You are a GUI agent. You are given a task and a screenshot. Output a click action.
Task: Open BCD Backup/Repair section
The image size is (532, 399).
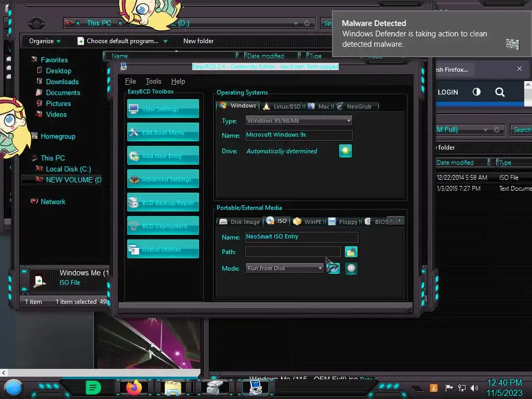(163, 203)
